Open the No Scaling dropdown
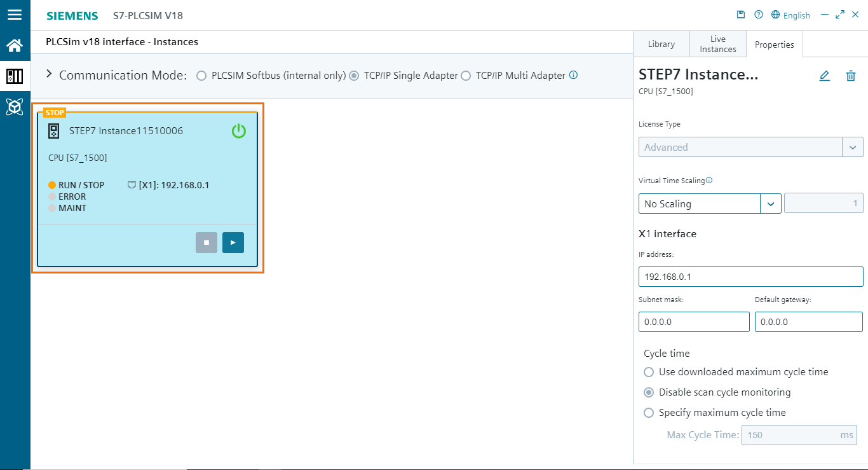Viewport: 868px width, 470px height. point(771,203)
